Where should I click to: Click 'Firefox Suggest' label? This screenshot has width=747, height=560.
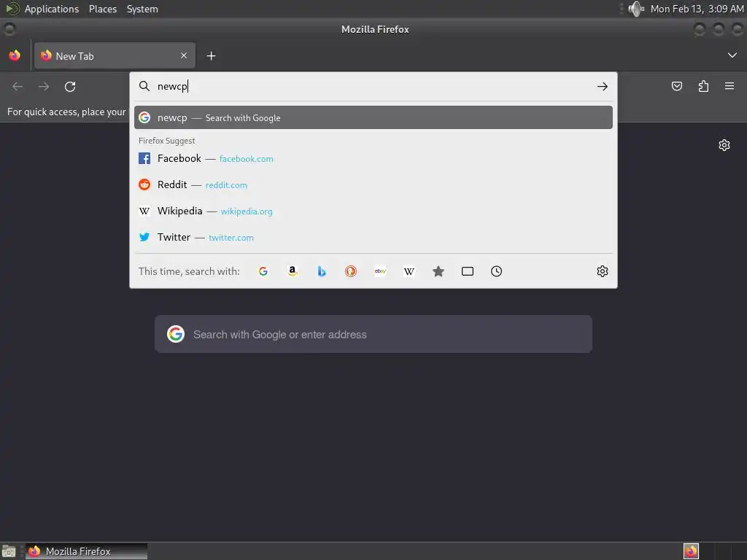tap(167, 141)
